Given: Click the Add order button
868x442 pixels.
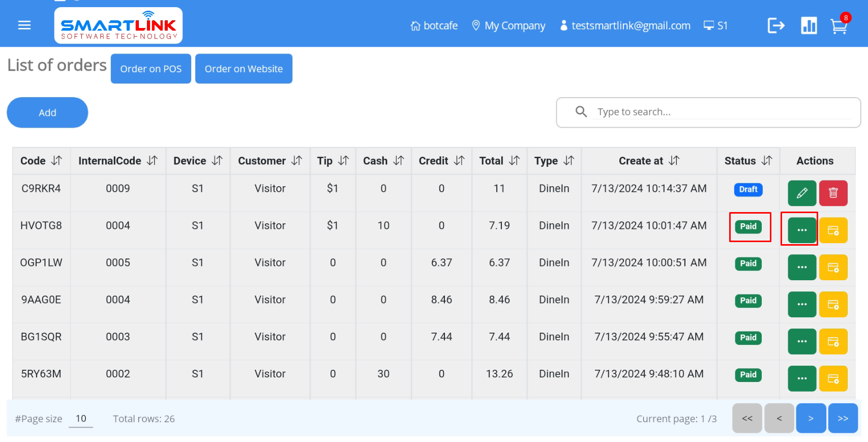Looking at the screenshot, I should coord(47,112).
